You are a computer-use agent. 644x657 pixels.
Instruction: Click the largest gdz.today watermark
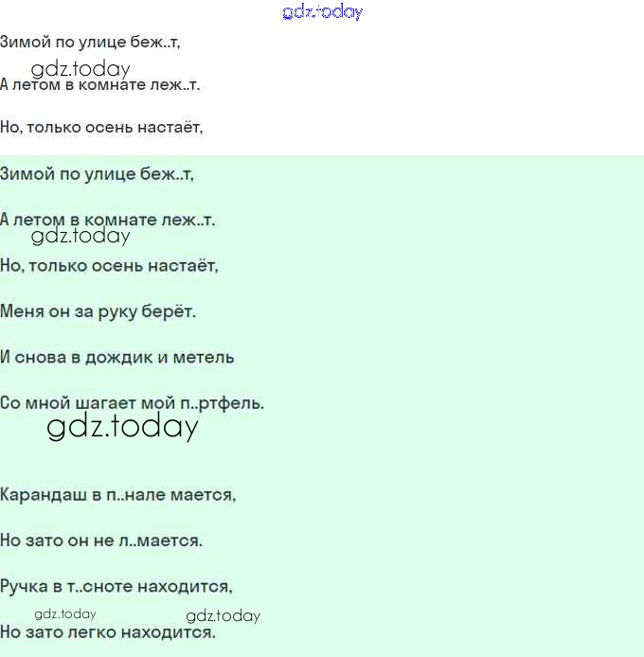point(122,428)
